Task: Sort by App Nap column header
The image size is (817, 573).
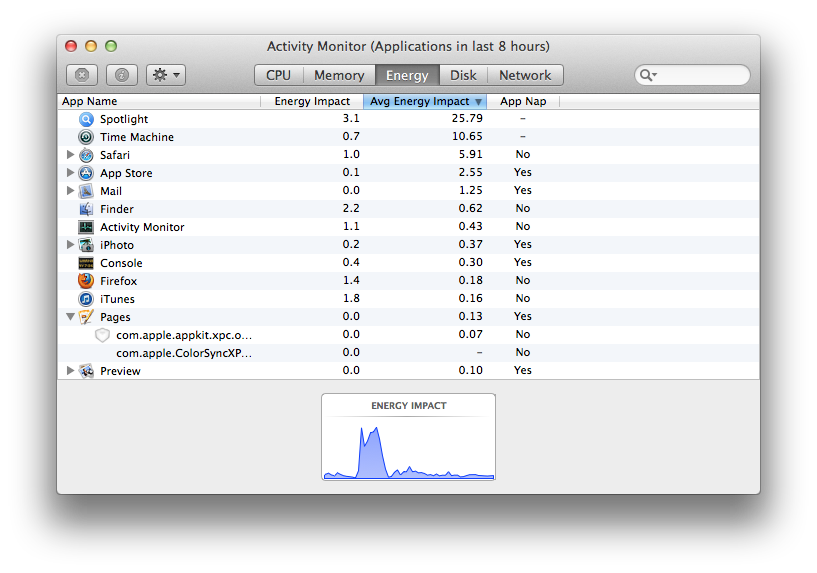Action: pos(523,101)
